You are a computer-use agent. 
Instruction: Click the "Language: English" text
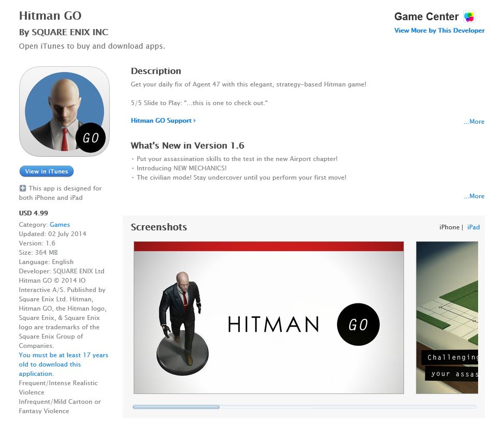[46, 262]
